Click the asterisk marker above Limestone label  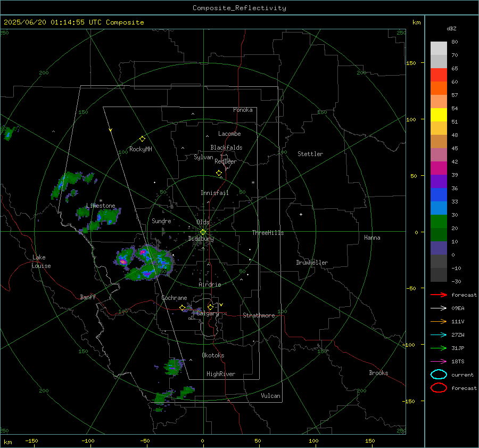pos(101,201)
